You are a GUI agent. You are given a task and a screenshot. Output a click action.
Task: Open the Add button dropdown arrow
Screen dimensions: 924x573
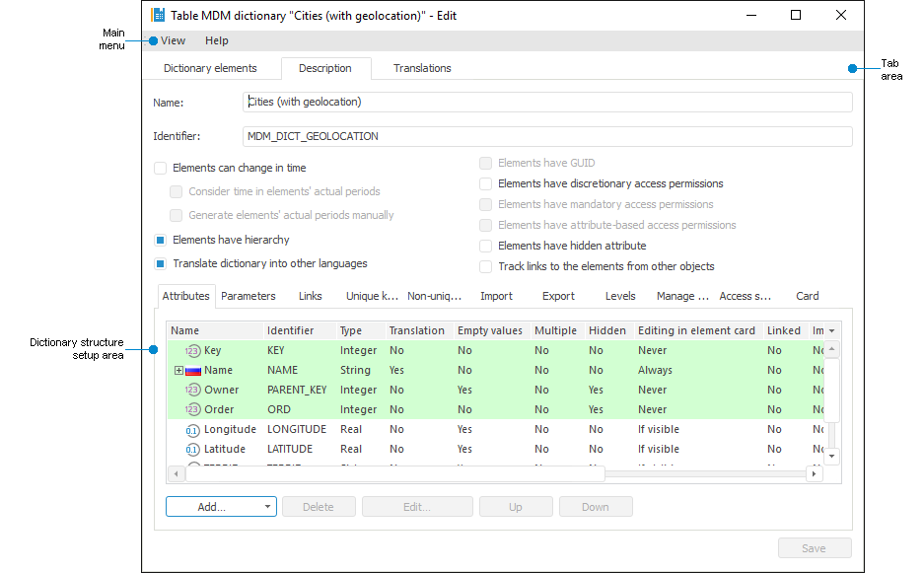[267, 506]
